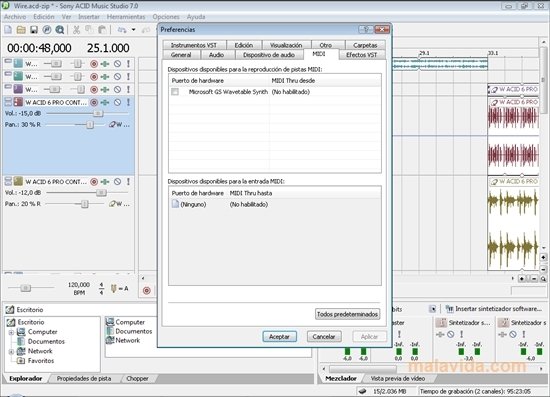
Task: Click track FX icon on second track
Action: click(x=105, y=76)
